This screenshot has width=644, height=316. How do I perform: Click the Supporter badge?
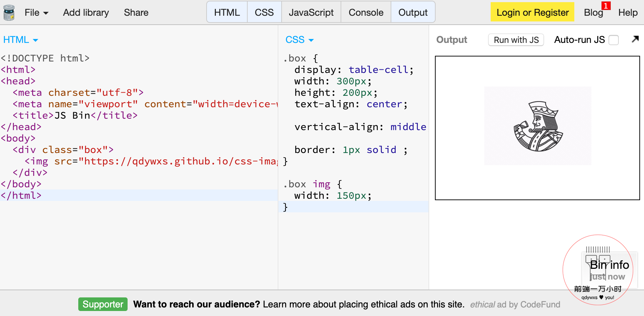pos(103,304)
